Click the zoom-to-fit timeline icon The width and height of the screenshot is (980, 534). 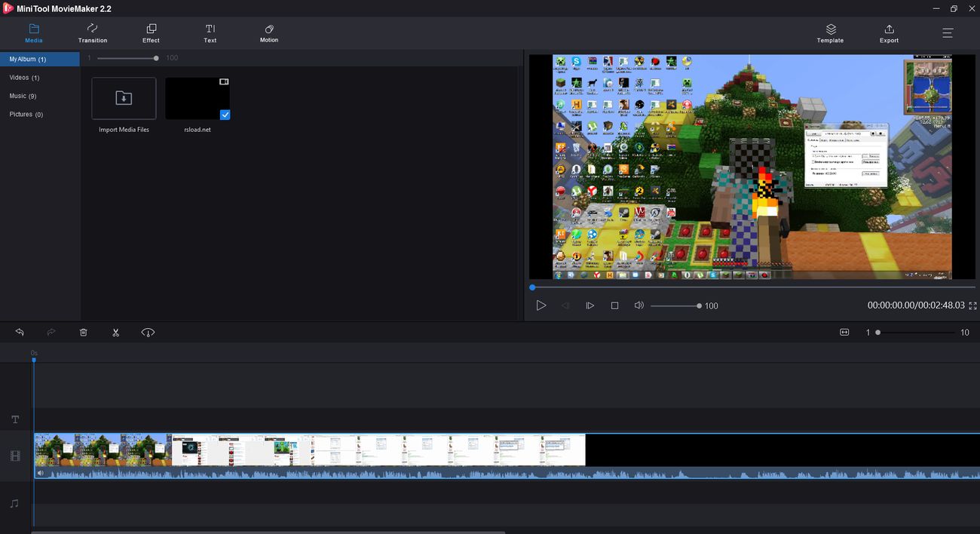tap(844, 333)
